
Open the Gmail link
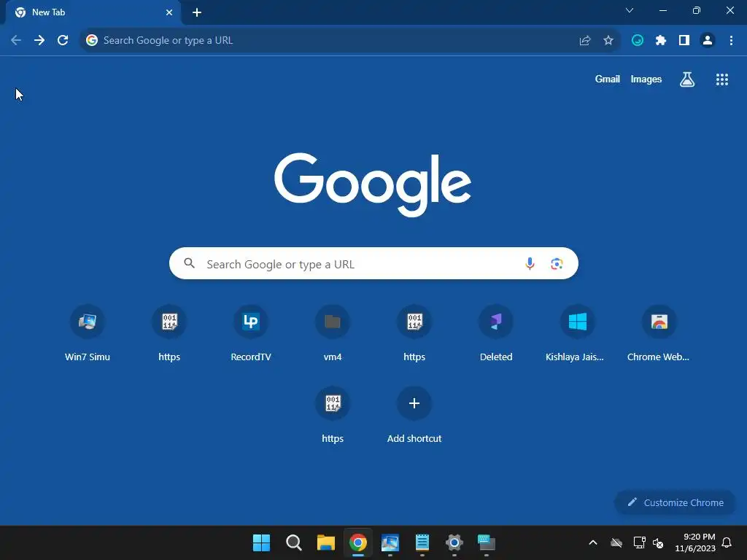[608, 79]
